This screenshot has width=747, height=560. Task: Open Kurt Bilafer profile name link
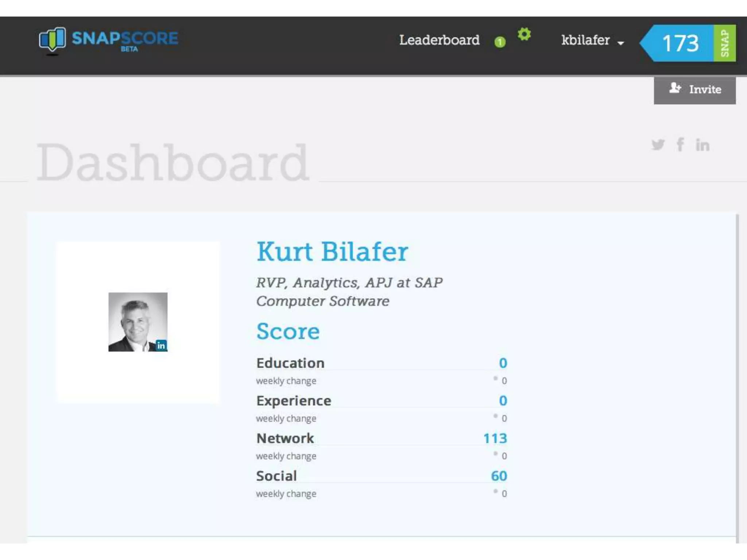tap(332, 252)
